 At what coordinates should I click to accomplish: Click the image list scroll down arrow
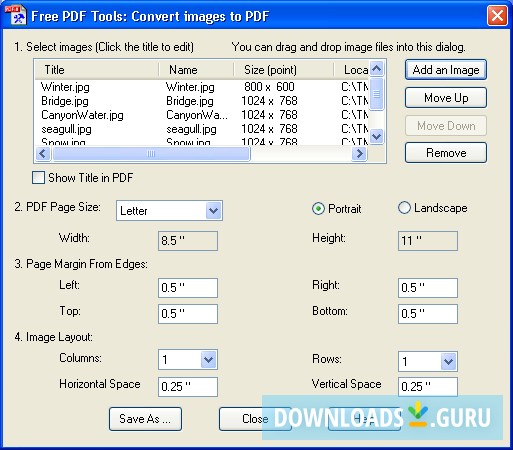tap(377, 136)
